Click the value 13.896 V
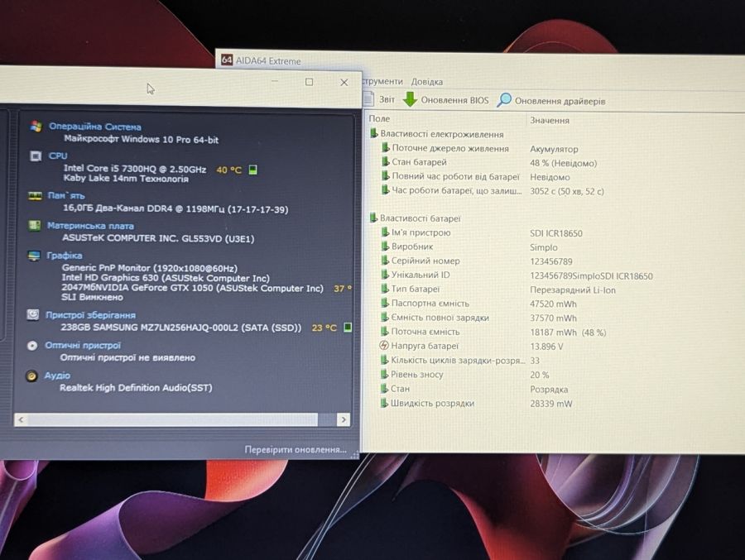Screen dimensions: 745x560 546,347
